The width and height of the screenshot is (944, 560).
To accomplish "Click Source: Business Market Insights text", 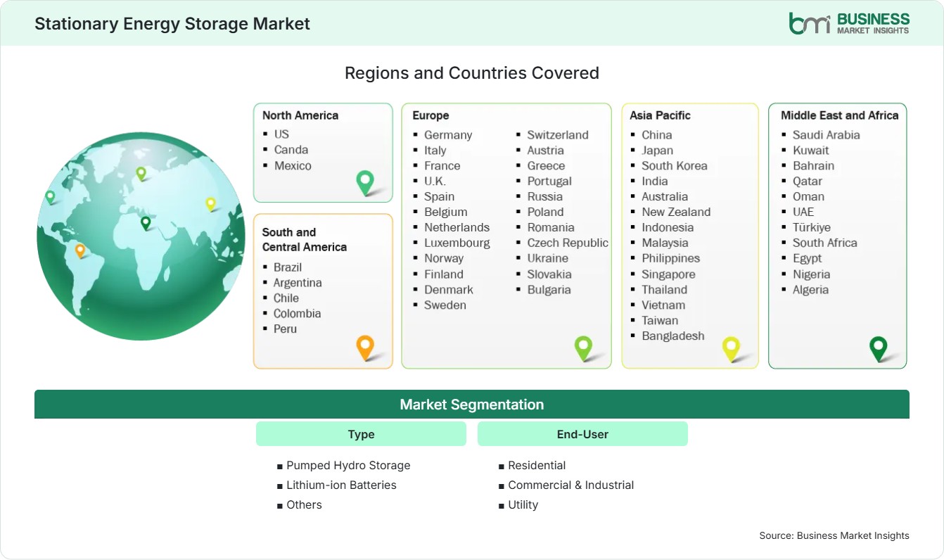I will tap(834, 535).
